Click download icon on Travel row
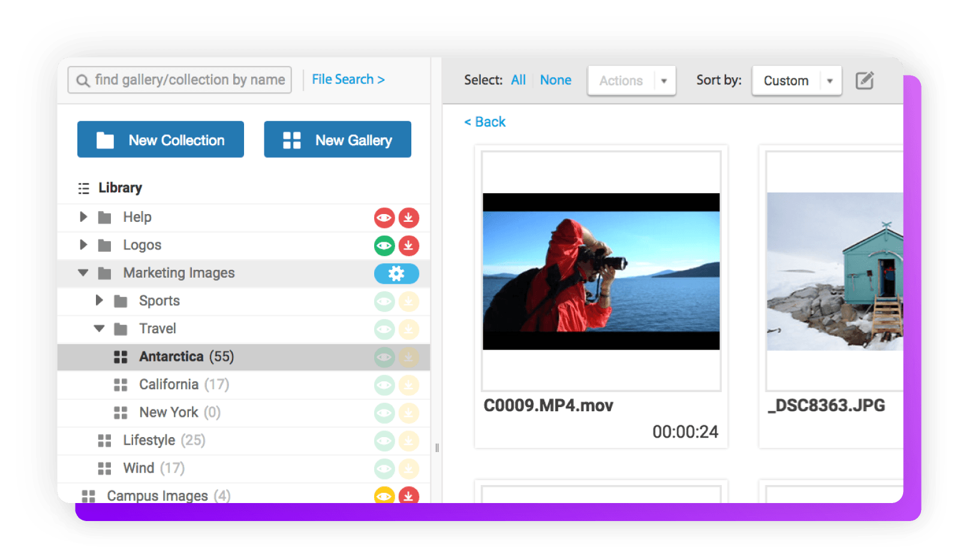The width and height of the screenshot is (960, 560). (409, 329)
